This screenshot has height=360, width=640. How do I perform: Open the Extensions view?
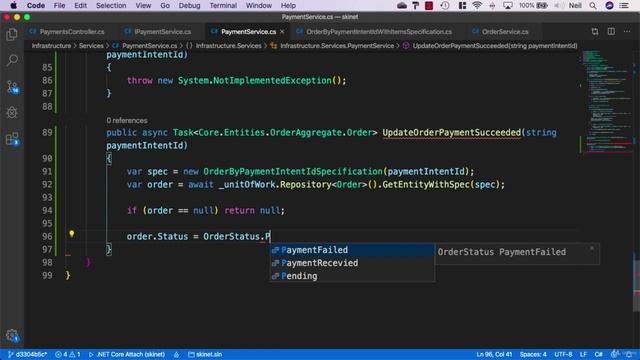click(x=12, y=139)
